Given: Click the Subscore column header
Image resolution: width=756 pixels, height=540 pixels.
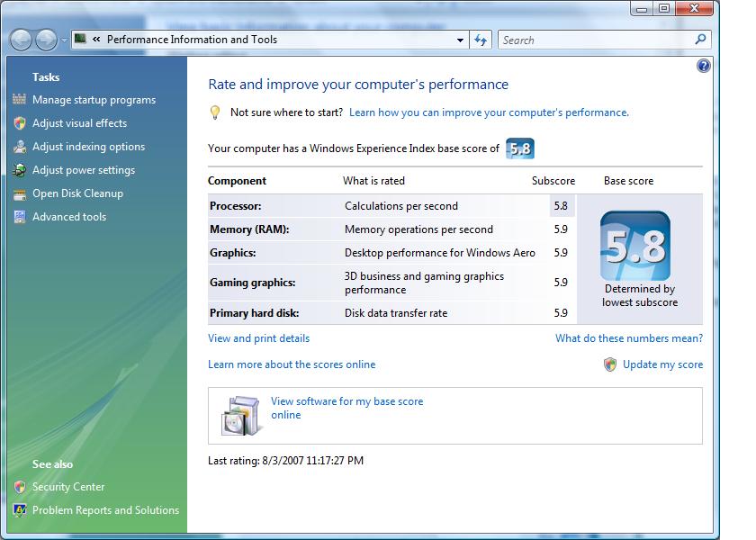Looking at the screenshot, I should click(553, 181).
